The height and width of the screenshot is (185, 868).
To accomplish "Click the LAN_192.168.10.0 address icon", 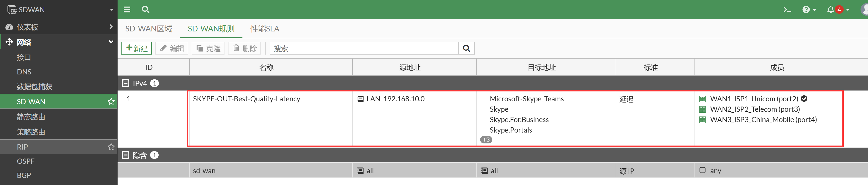I will [x=360, y=99].
